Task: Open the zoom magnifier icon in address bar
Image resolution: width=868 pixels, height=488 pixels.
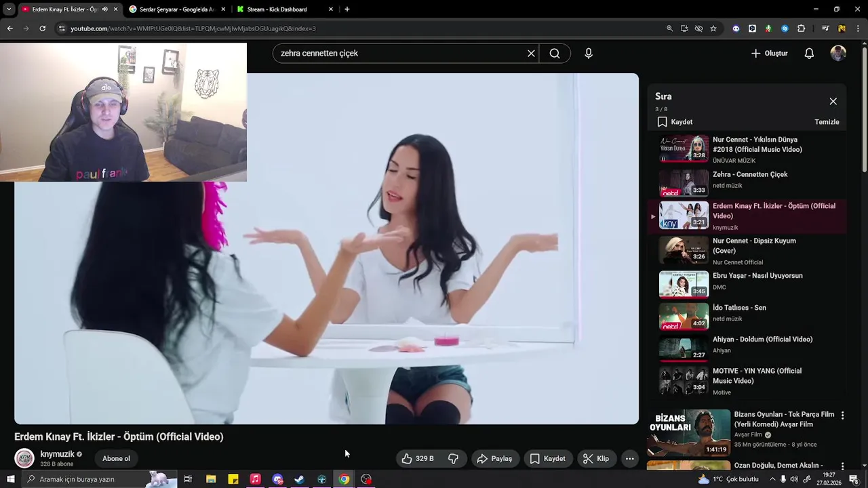Action: coord(669,28)
